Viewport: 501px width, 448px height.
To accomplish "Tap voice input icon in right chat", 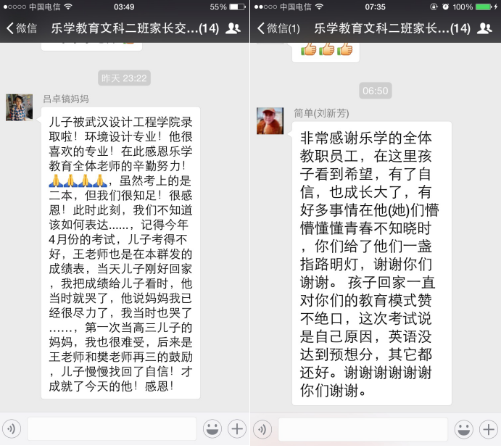I will pos(262,429).
